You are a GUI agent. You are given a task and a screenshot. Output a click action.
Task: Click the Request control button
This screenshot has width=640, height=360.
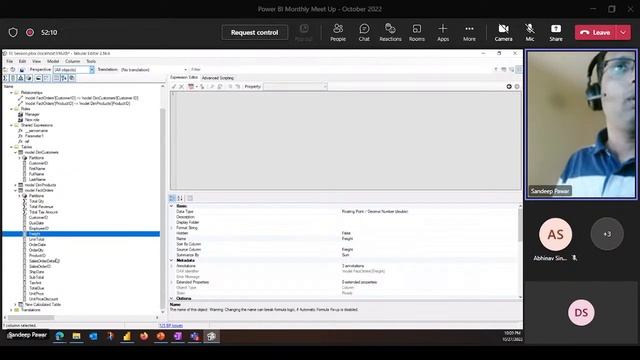click(254, 33)
